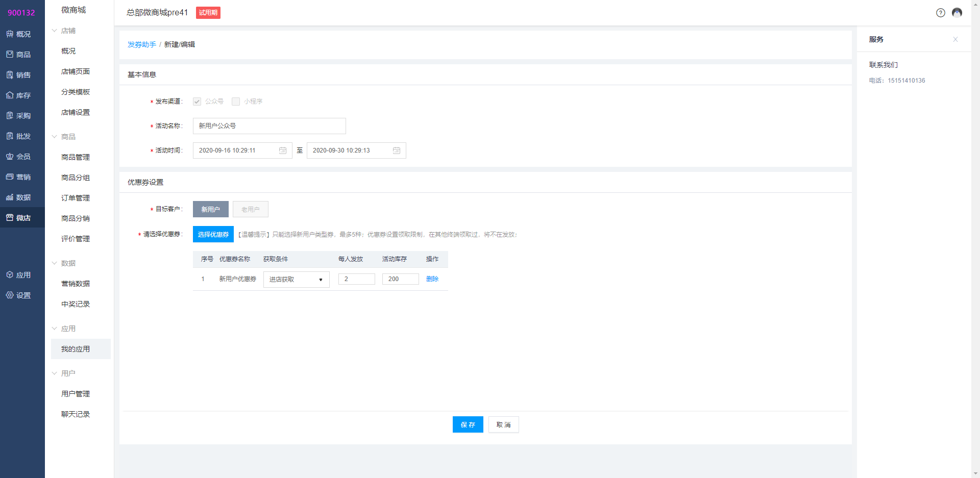
Task: Open 我的应用 menu item
Action: pyautogui.click(x=76, y=349)
